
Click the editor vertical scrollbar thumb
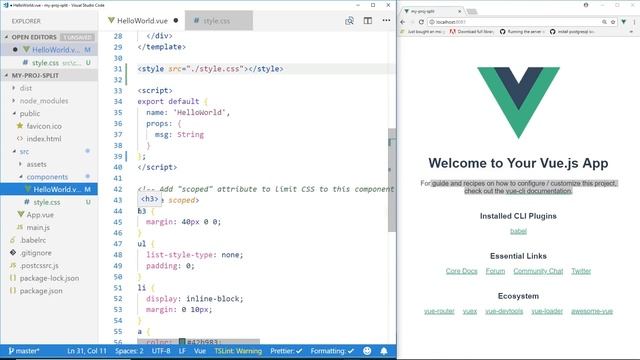(392, 180)
